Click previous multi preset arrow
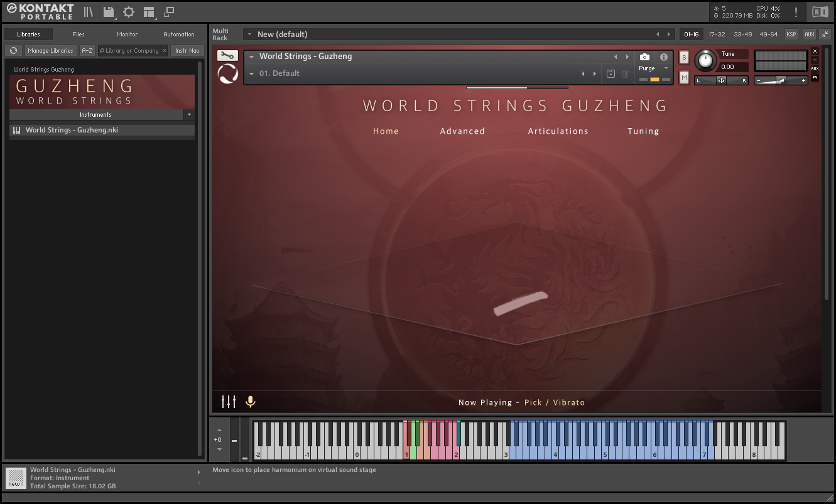The image size is (836, 504). [658, 35]
